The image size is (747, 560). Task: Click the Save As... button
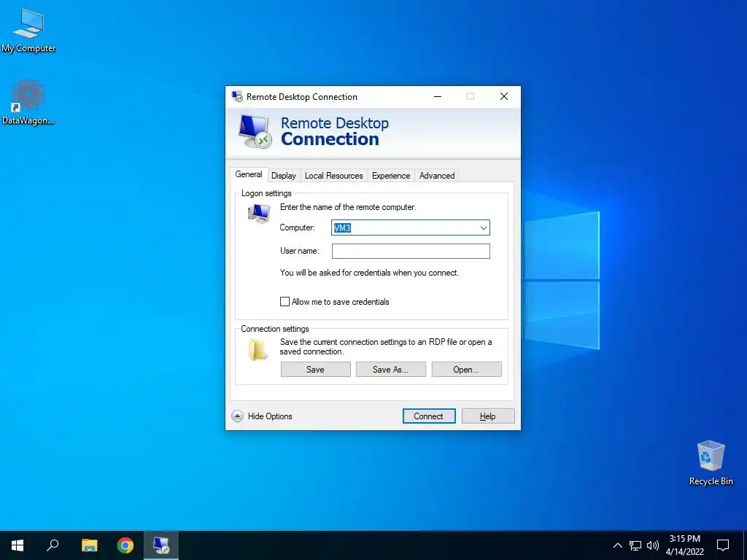[x=391, y=370]
